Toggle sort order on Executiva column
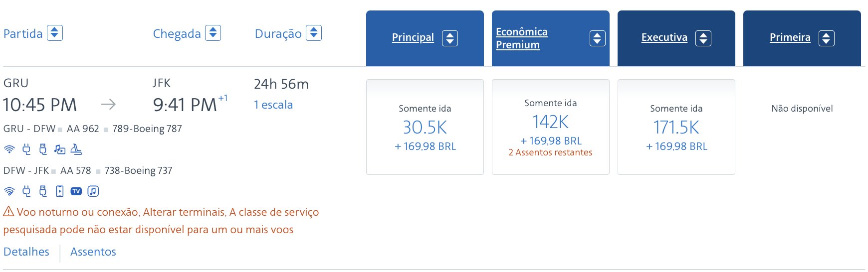Screen dimensions: 868x272 703,38
